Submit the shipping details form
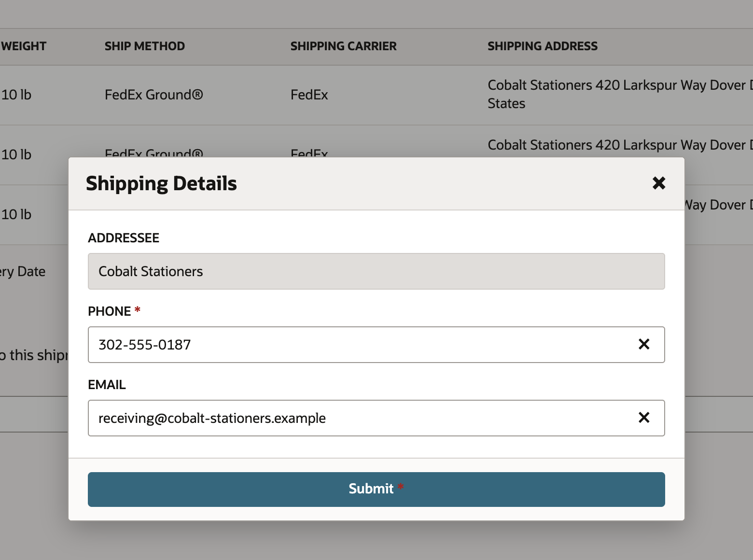 click(x=376, y=489)
